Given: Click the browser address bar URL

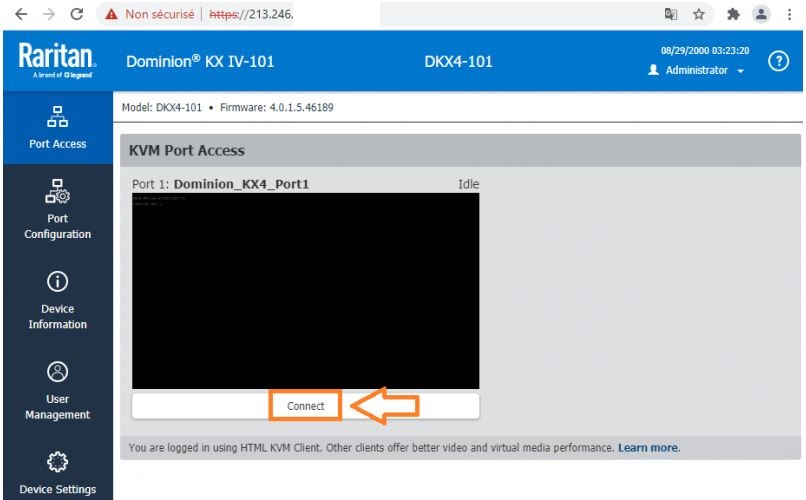Looking at the screenshot, I should pos(251,14).
